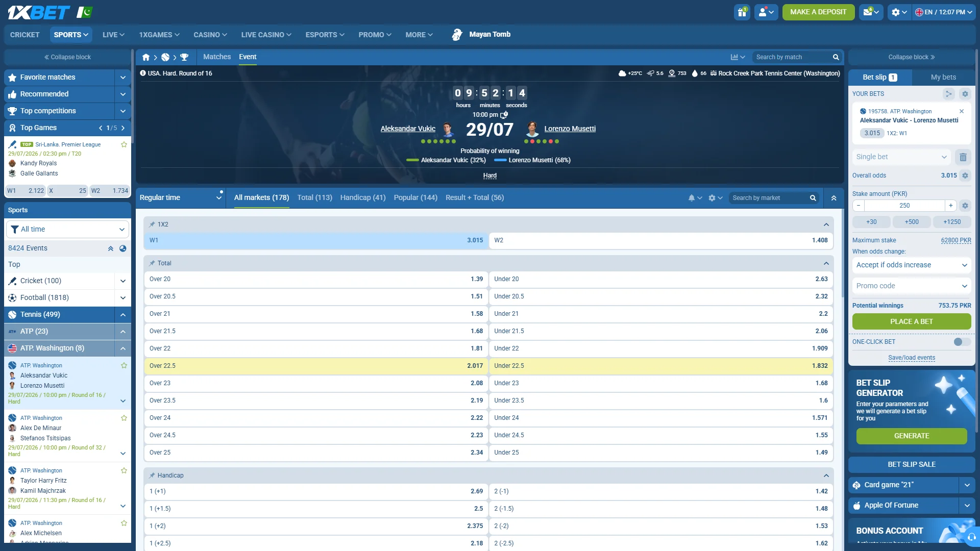Open the site settings gear in header
Image resolution: width=980 pixels, height=551 pixels.
899,12
